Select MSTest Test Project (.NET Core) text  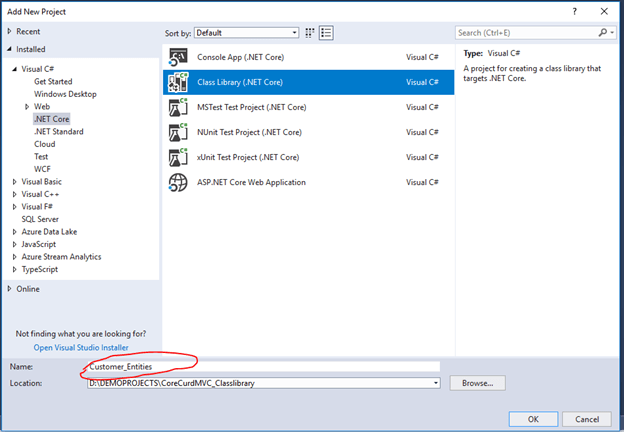tap(252, 107)
